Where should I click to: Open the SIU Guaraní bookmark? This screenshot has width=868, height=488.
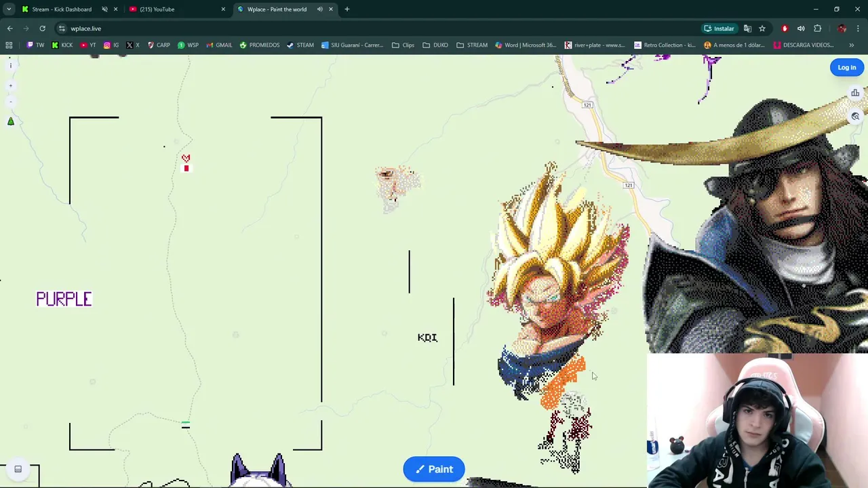(352, 45)
